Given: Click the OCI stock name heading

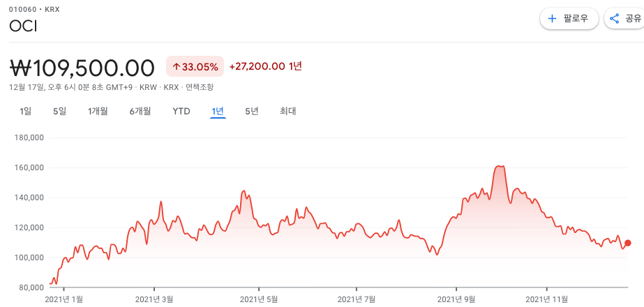Looking at the screenshot, I should pyautogui.click(x=24, y=27).
